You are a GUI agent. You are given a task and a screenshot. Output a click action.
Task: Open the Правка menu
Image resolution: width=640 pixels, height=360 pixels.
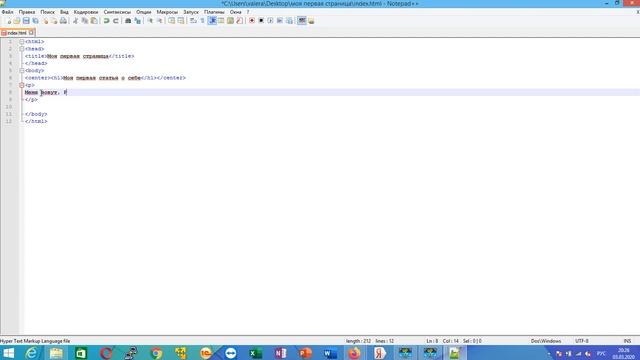pos(27,12)
